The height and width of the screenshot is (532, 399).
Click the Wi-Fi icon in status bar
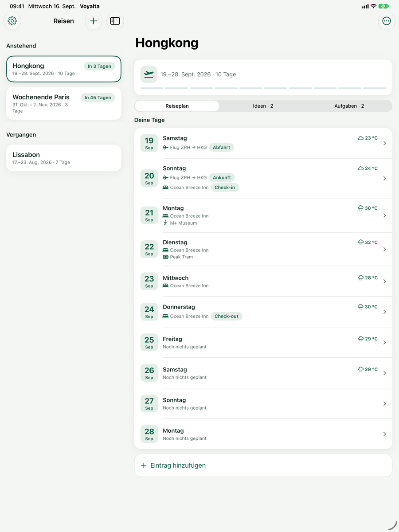pos(373,6)
